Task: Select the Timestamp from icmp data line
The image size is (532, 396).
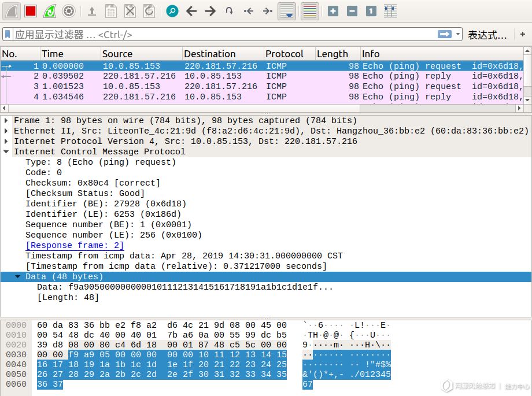Action: (x=184, y=256)
